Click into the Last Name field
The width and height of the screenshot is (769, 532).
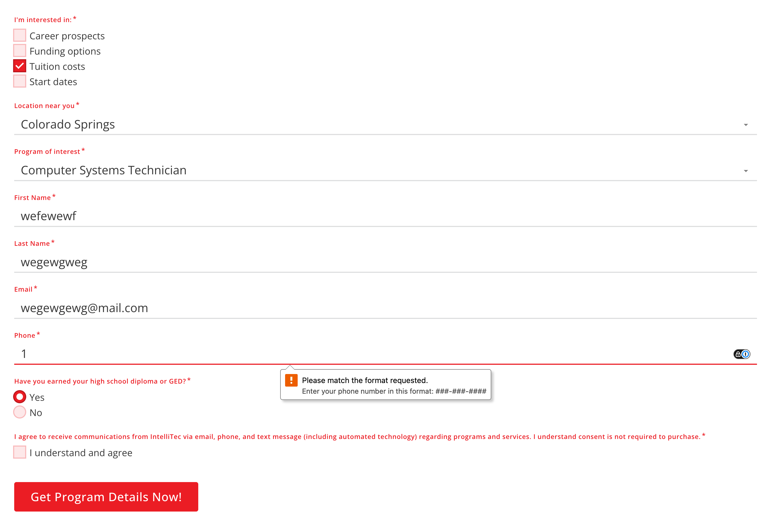pos(385,262)
